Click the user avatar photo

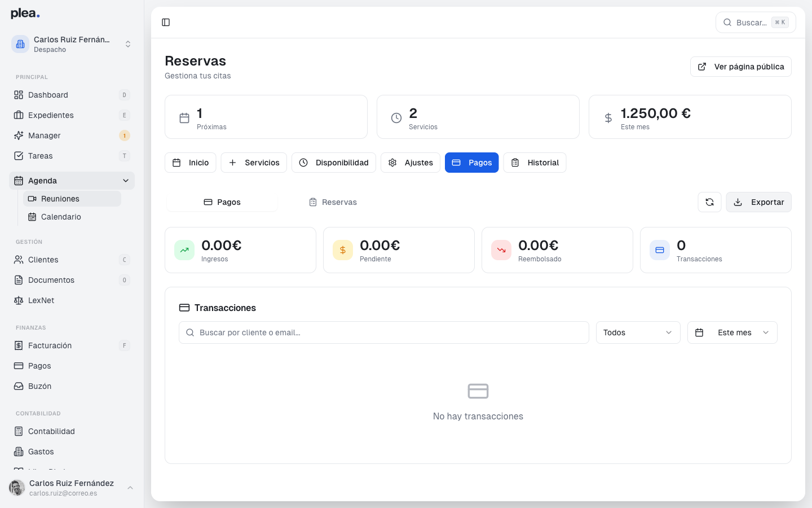click(x=17, y=488)
